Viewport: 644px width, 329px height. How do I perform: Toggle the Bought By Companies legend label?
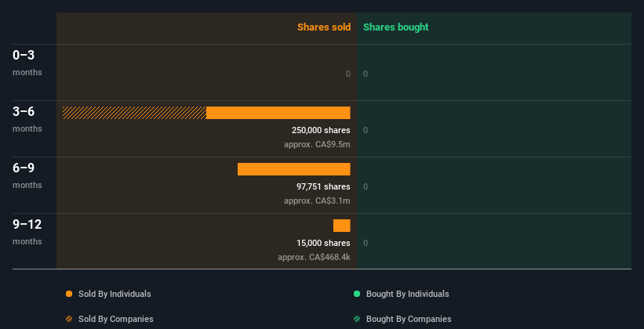pos(409,319)
